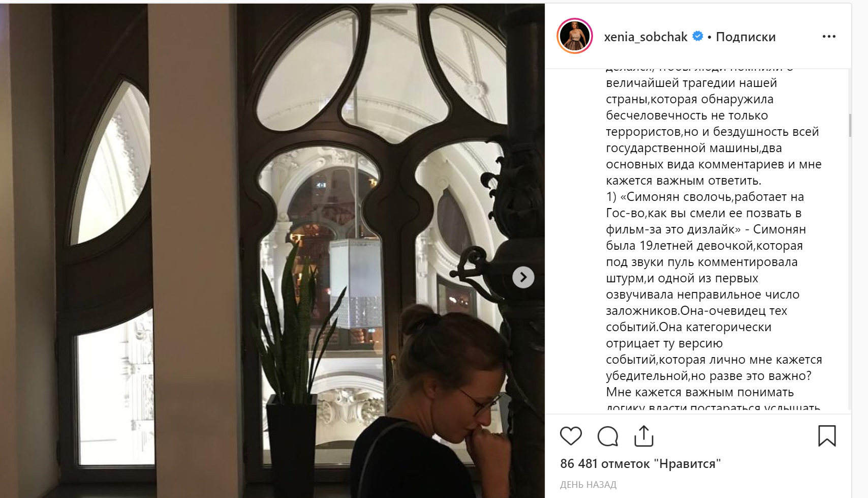
Task: Toggle the Подписки following button
Action: point(746,37)
